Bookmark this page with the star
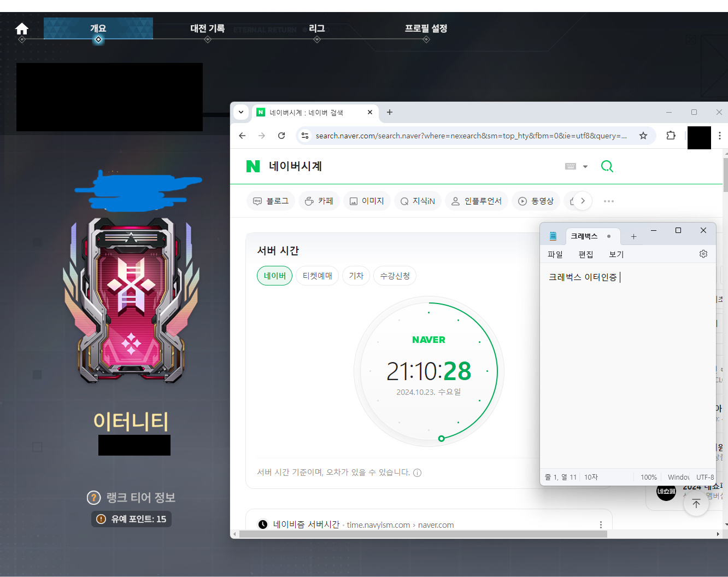This screenshot has width=728, height=577. tap(643, 136)
